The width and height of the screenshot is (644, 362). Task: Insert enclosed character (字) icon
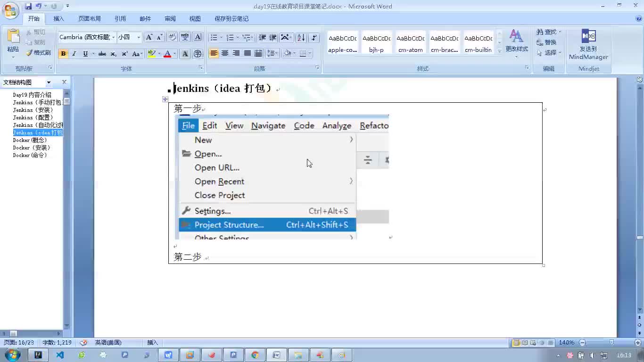pos(198,54)
